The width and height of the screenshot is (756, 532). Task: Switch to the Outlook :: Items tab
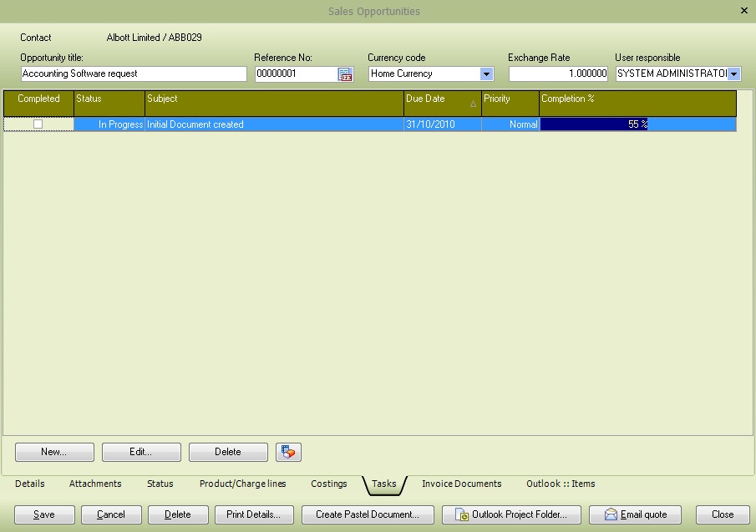tap(561, 484)
